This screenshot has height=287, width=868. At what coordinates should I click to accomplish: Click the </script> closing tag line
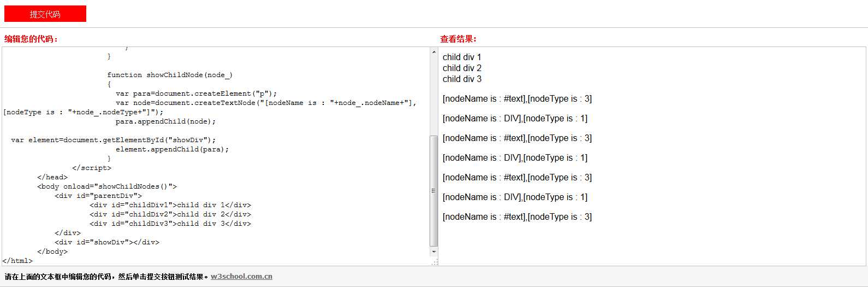tap(92, 168)
